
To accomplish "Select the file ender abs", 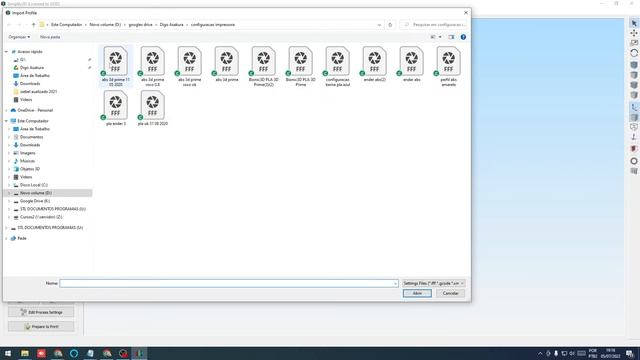I will [411, 64].
